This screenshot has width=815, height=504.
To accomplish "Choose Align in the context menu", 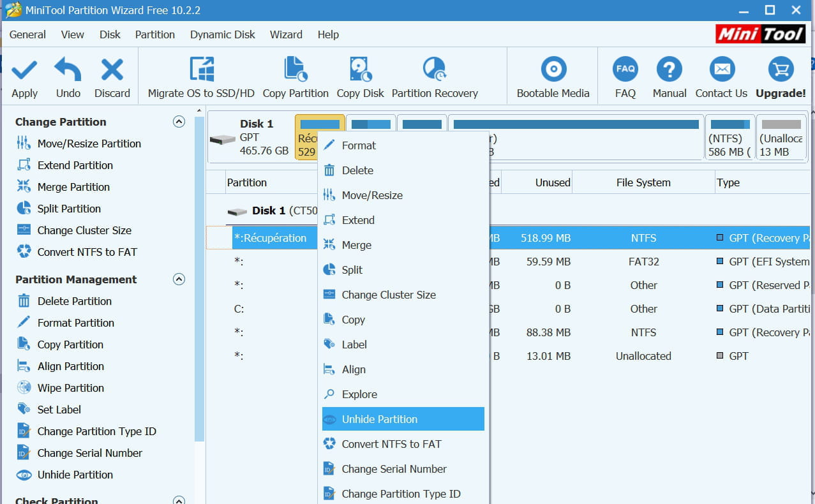I will [x=403, y=369].
